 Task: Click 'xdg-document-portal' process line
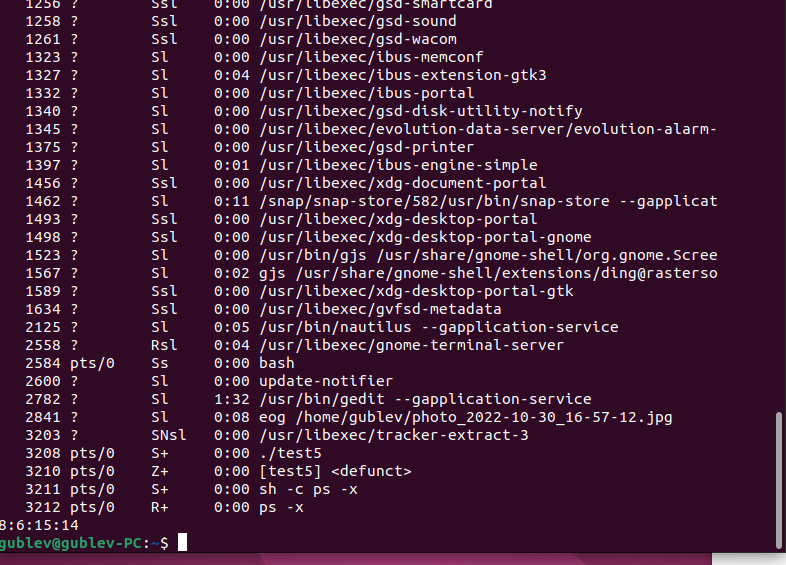click(403, 183)
